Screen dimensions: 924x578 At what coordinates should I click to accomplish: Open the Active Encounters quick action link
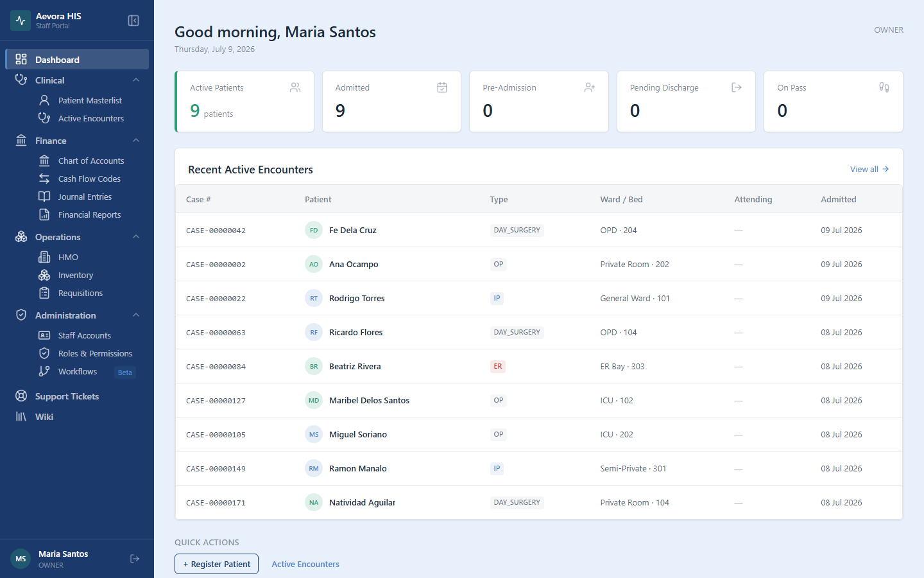305,564
